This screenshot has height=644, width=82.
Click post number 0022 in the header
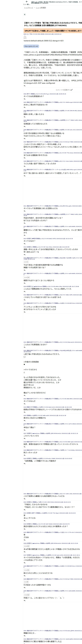25,351
